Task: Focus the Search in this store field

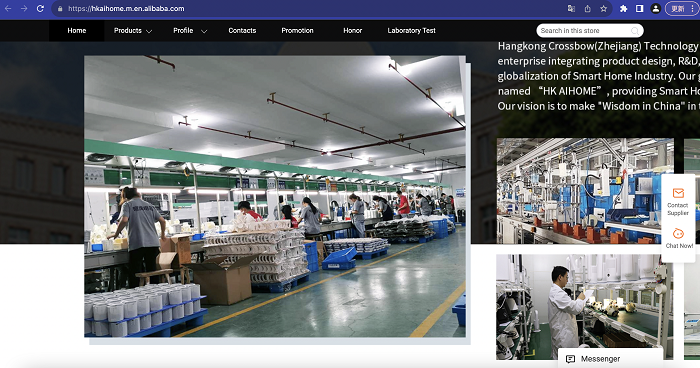Action: [584, 31]
